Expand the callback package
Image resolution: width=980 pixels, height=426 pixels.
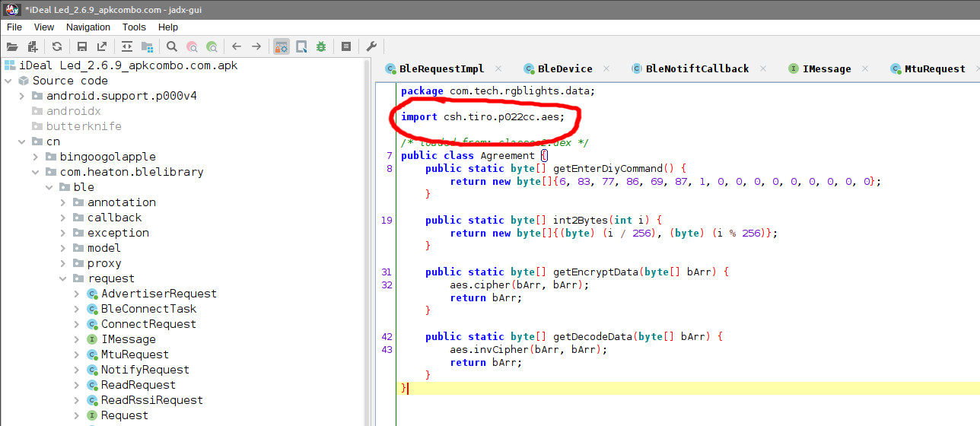[63, 218]
